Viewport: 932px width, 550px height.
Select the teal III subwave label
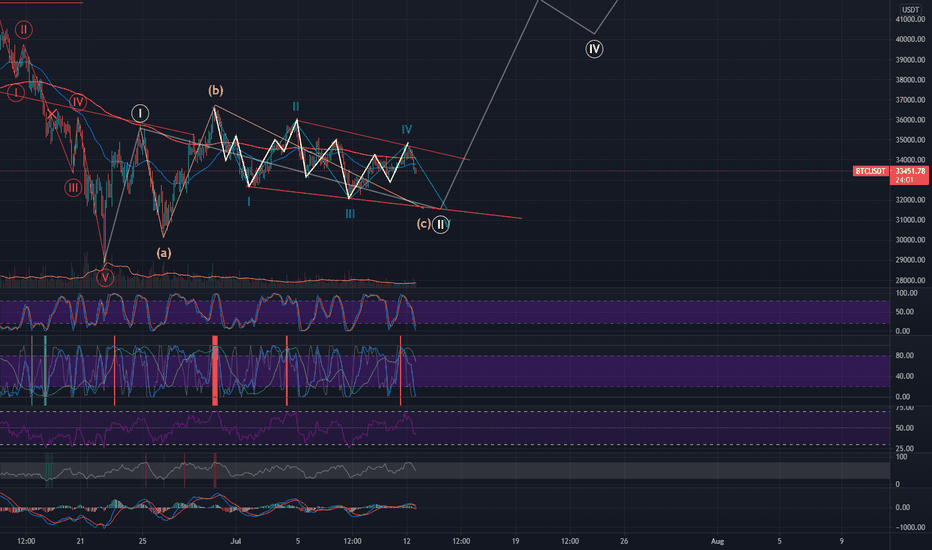[x=350, y=214]
